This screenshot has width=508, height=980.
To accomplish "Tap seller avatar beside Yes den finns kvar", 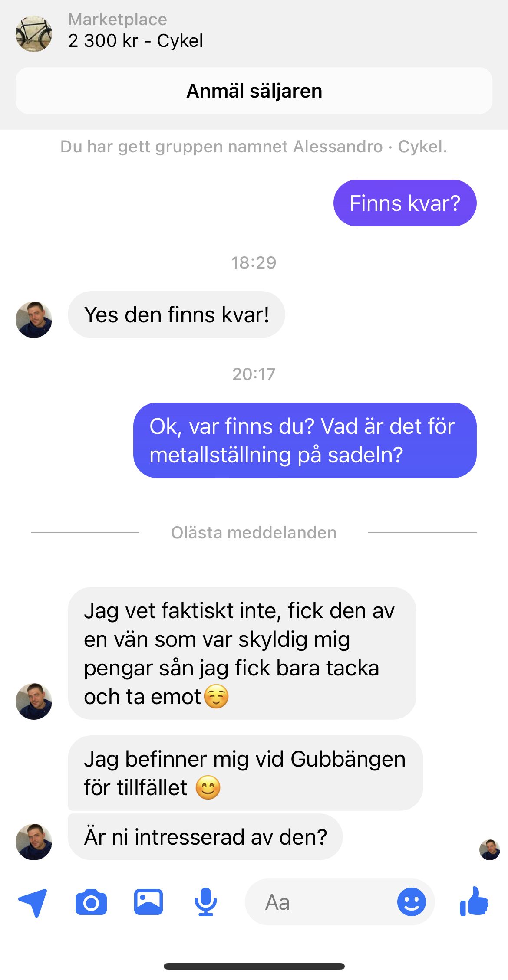I will [34, 320].
